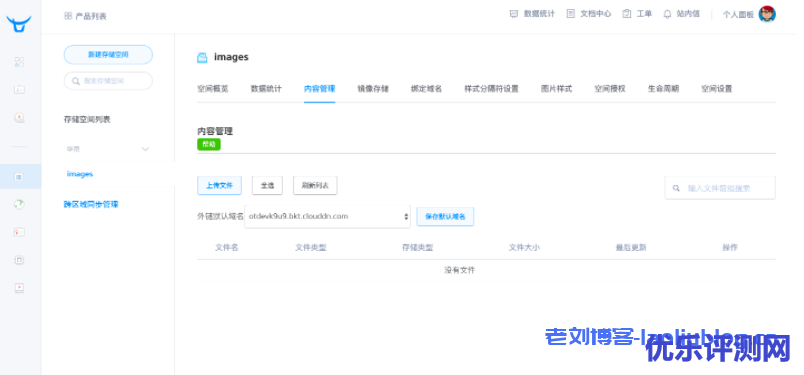Viewport: 804px width, 375px height.
Task: Click the 文件类型 column header
Action: 311,247
